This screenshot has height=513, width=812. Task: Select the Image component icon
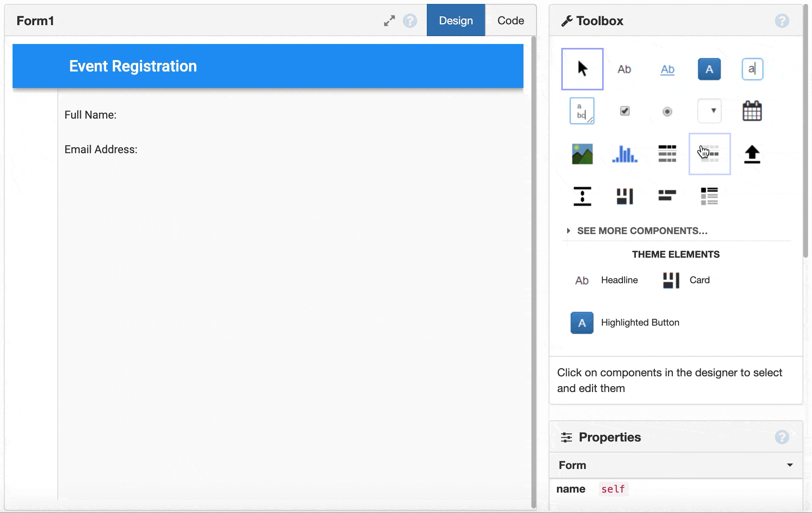point(582,154)
